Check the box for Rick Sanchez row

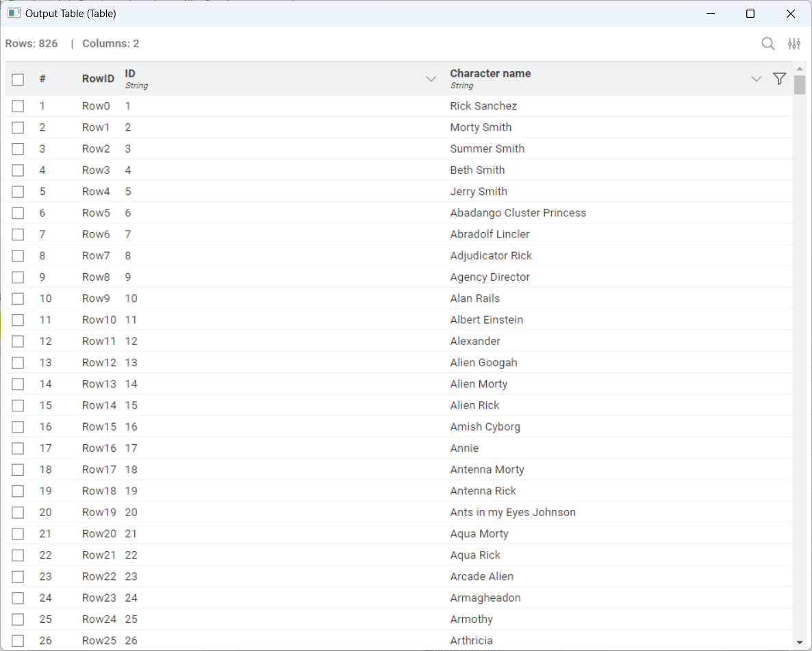[x=18, y=106]
